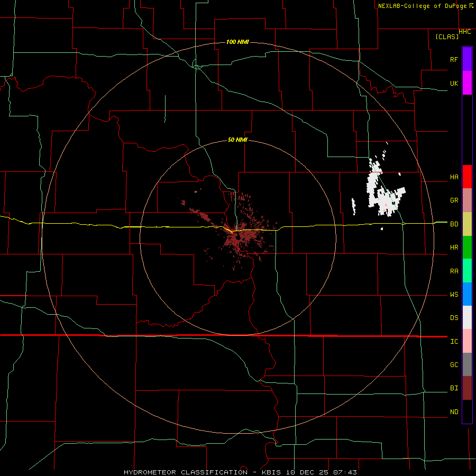Image resolution: width=476 pixels, height=476 pixels.
Task: Click the UK legend label
Action: tap(454, 83)
